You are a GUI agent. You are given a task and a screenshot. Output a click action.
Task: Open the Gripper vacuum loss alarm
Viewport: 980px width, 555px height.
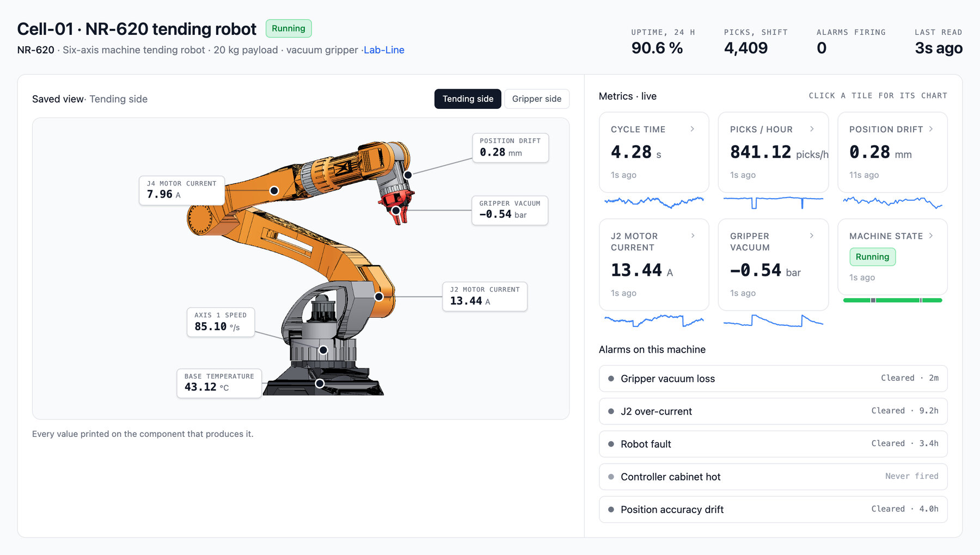coord(773,379)
